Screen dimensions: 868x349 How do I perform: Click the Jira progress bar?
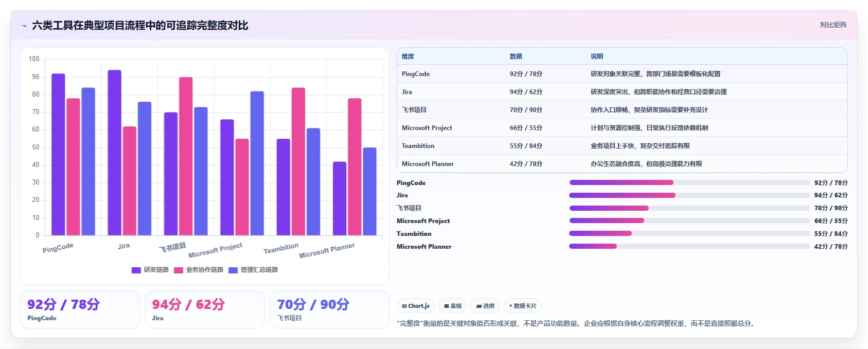689,195
